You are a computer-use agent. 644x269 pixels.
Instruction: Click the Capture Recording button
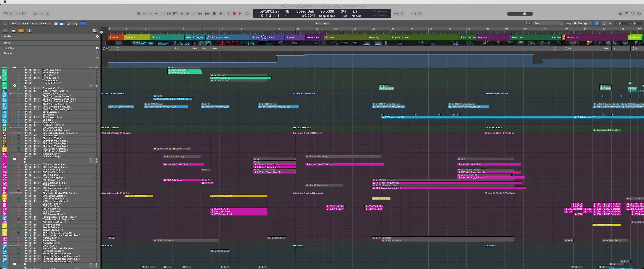(x=241, y=13)
